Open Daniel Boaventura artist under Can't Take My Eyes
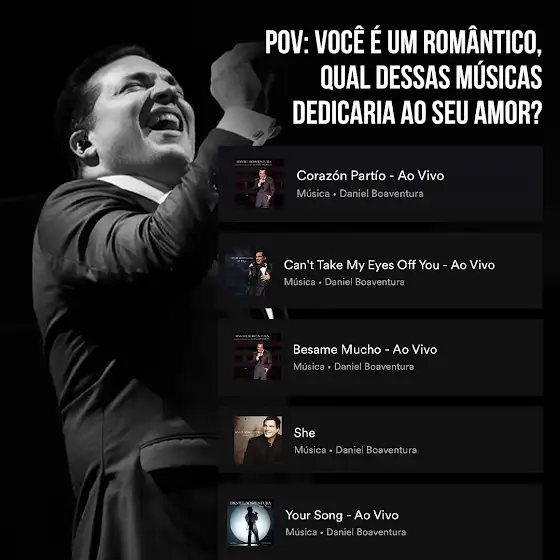This screenshot has height=560, width=560. (x=365, y=282)
